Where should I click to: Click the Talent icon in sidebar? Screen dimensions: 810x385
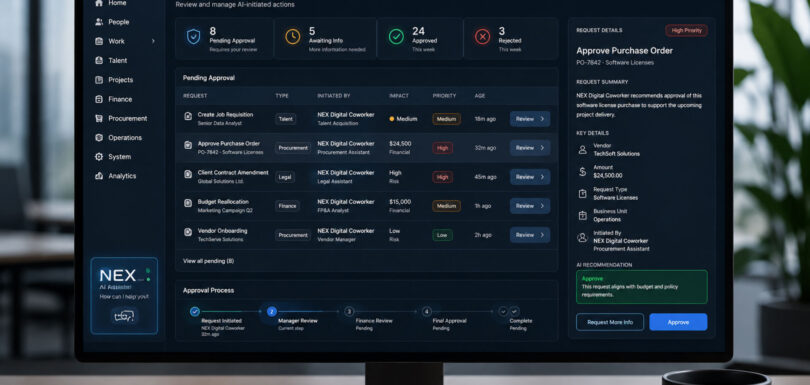coord(99,60)
